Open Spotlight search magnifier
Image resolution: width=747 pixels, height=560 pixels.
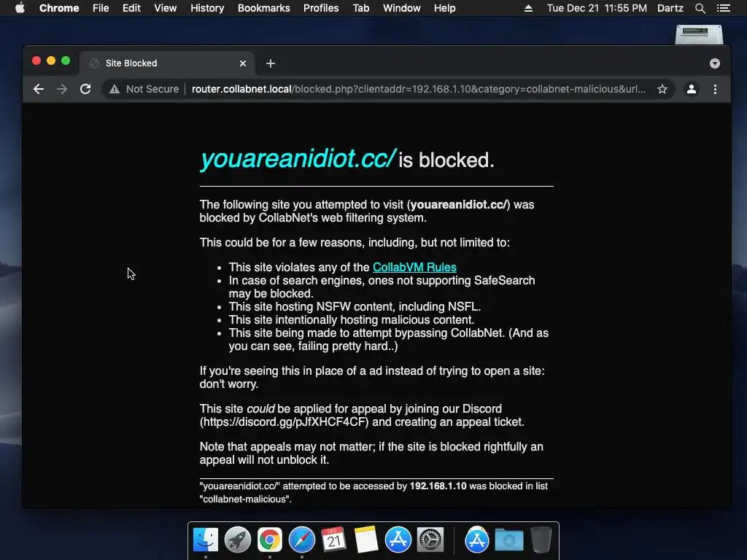(700, 8)
